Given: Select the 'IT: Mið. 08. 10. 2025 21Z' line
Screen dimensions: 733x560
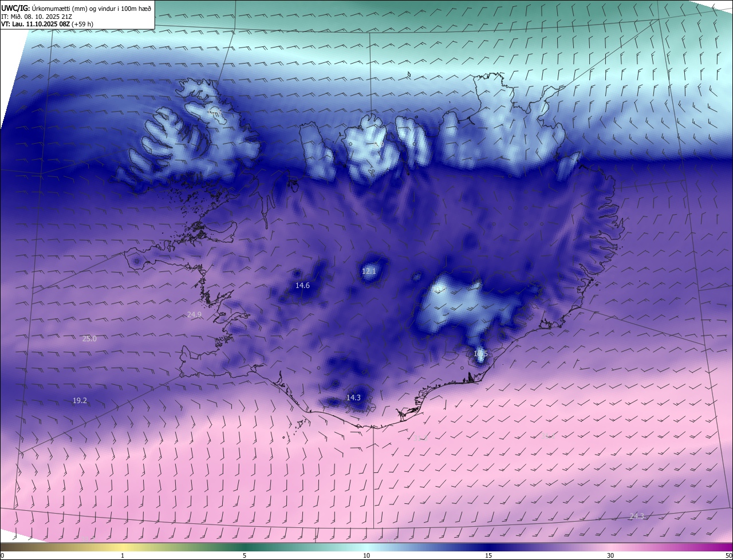Looking at the screenshot, I should coord(37,17).
